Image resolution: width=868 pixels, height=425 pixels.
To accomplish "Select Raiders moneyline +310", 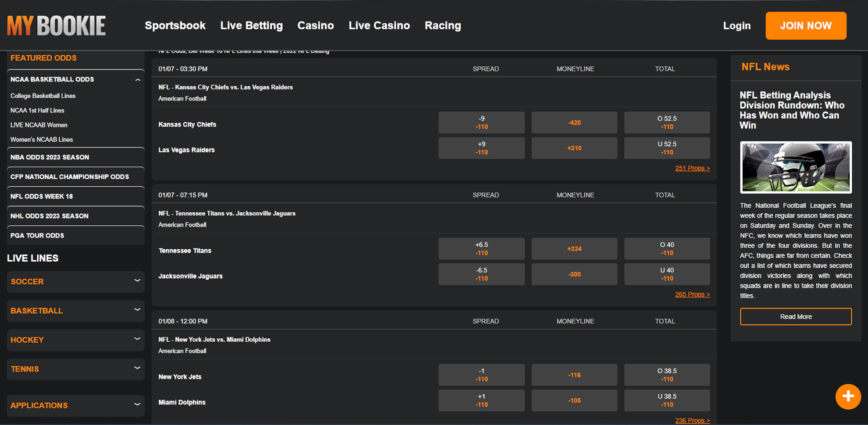I will [x=574, y=148].
